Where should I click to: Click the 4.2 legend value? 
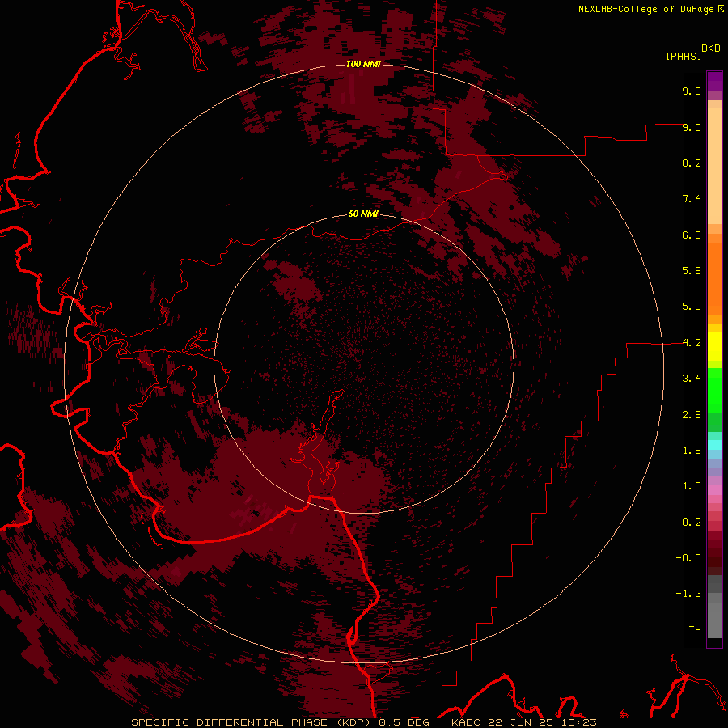pos(692,343)
